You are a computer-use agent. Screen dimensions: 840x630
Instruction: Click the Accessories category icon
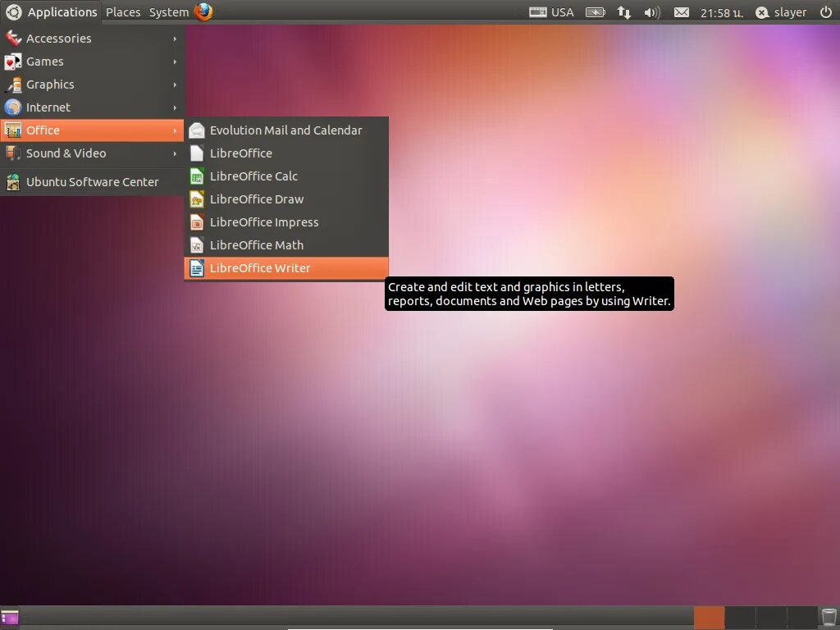(13, 38)
